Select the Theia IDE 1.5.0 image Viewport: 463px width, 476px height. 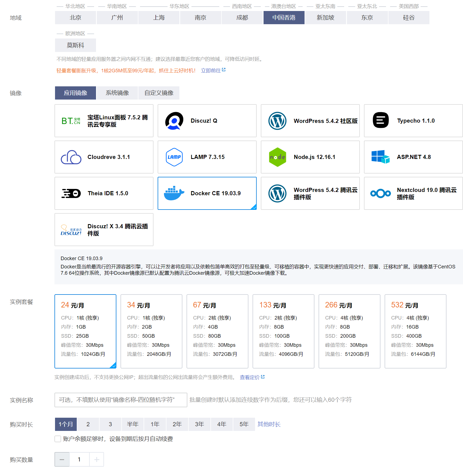pos(104,193)
